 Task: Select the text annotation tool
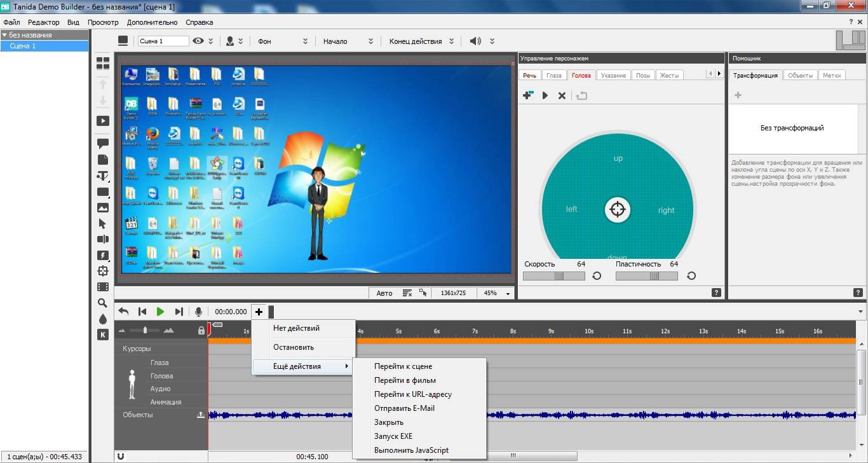click(102, 176)
